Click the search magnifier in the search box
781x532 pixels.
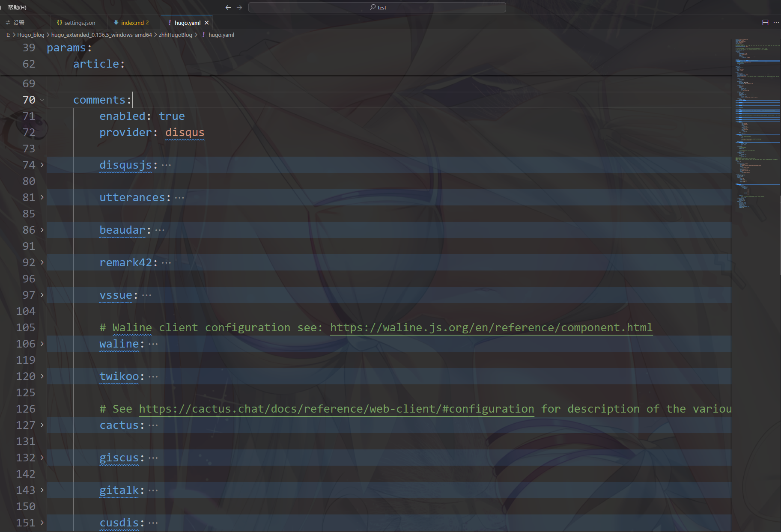[372, 7]
